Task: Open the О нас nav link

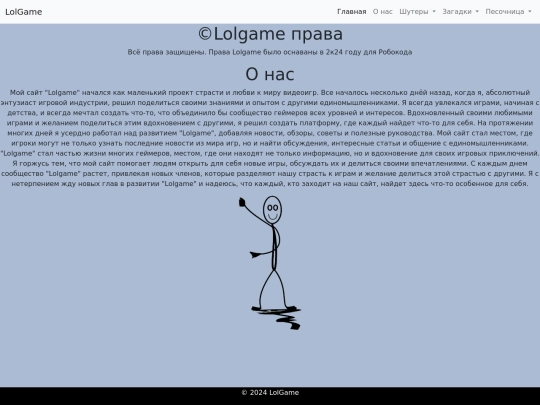Action: (x=383, y=12)
